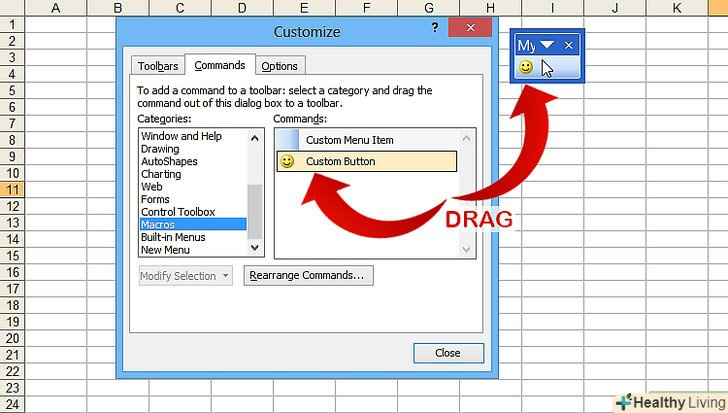Select the Commands tab

(220, 65)
